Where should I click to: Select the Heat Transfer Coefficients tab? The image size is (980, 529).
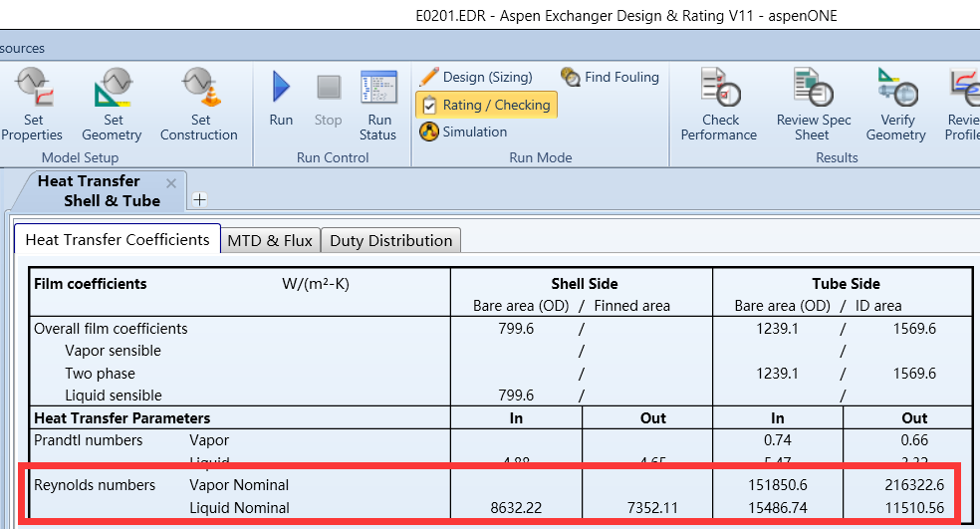118,239
